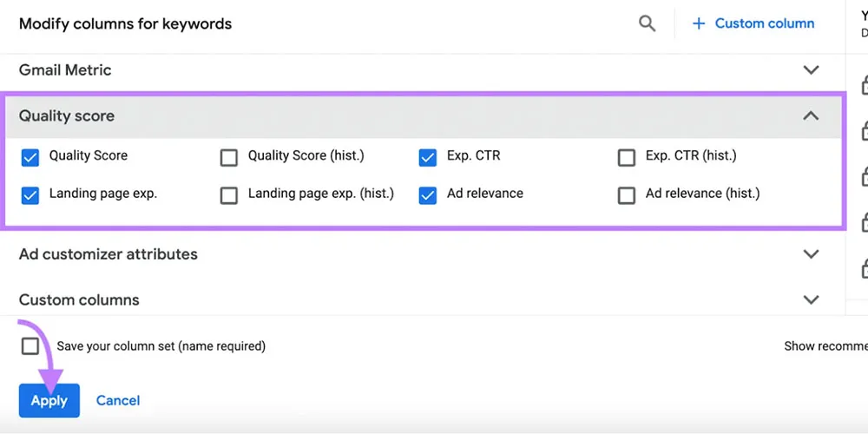The height and width of the screenshot is (434, 868).
Task: Tick Landing page exp. (hist.) checkbox
Action: [x=229, y=195]
